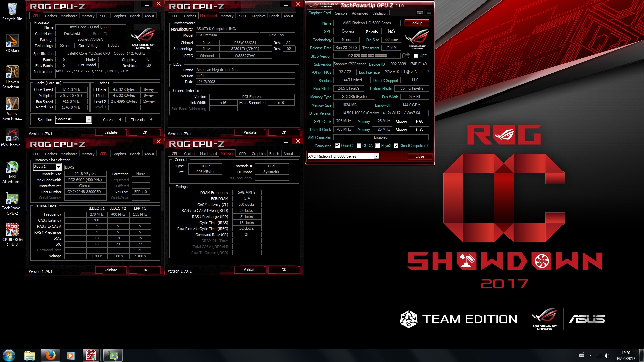Open the Recycle Bin desktop icon

click(12, 12)
